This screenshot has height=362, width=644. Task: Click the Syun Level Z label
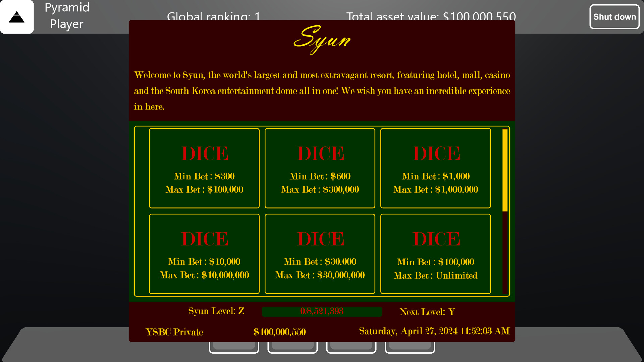point(216,311)
